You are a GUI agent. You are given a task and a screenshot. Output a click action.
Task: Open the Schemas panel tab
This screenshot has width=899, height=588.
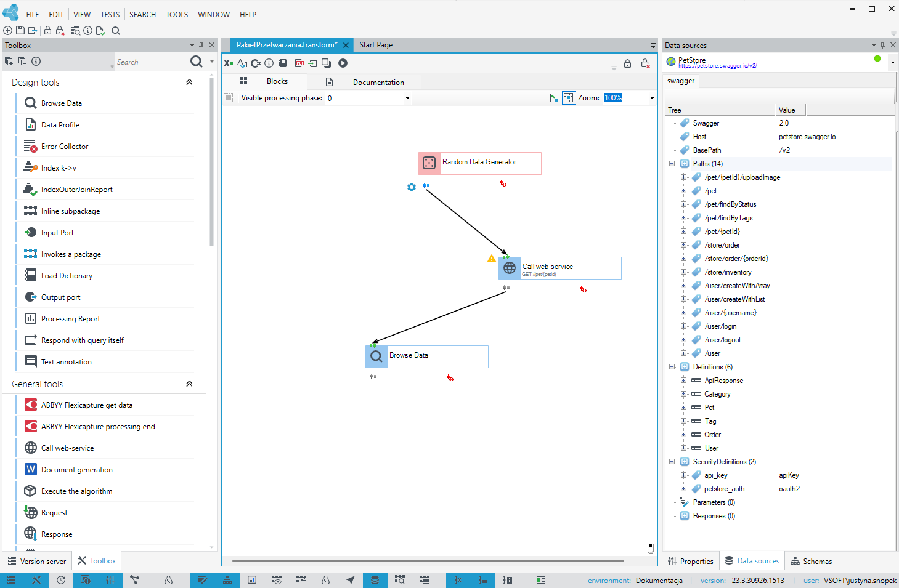(x=811, y=562)
